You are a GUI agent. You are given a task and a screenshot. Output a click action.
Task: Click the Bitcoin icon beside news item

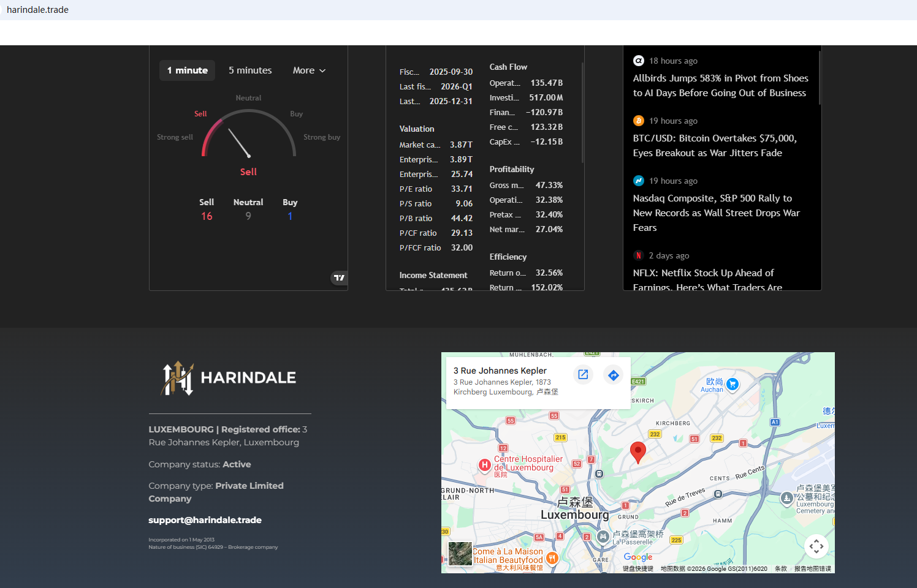tap(639, 121)
